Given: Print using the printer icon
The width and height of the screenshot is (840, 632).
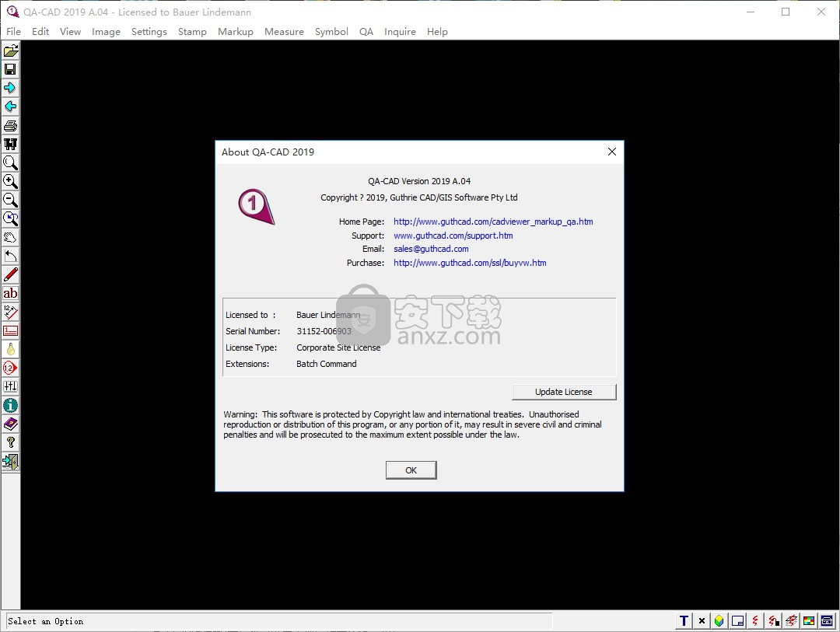Looking at the screenshot, I should pyautogui.click(x=11, y=126).
